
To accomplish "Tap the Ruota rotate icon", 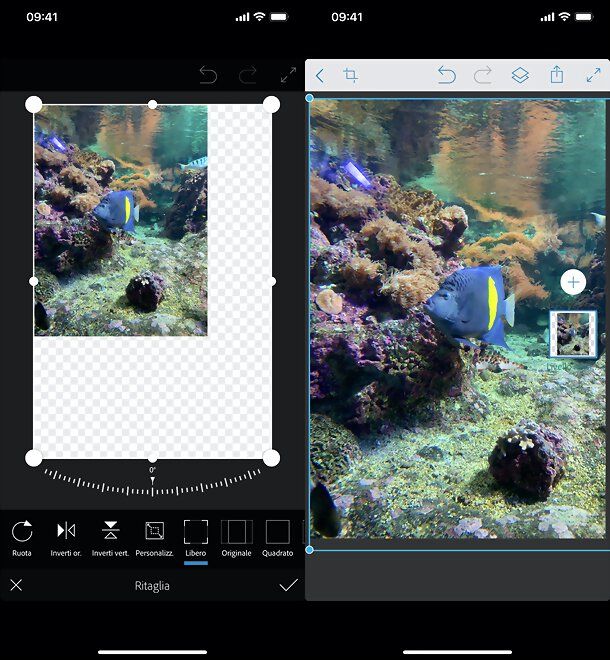I will [x=22, y=531].
